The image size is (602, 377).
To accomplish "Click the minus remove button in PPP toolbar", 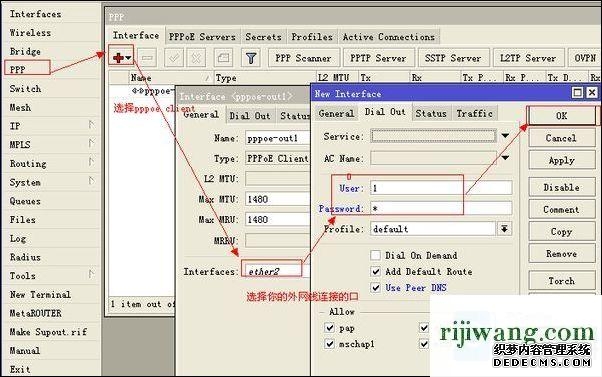I will click(147, 58).
